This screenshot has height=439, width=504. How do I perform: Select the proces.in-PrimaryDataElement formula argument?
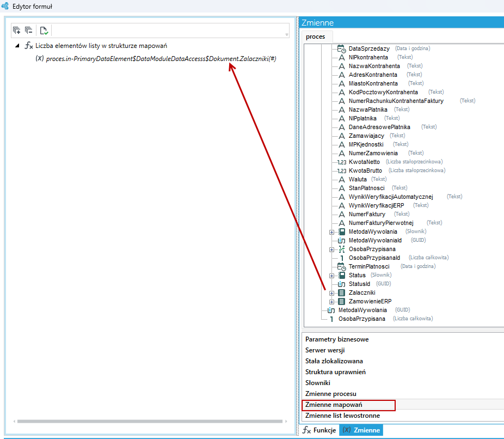(161, 59)
